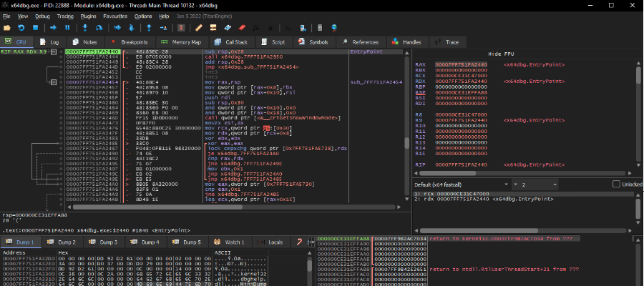The width and height of the screenshot is (644, 286).
Task: Run the program using the arrow icon
Action: pyautogui.click(x=53, y=28)
